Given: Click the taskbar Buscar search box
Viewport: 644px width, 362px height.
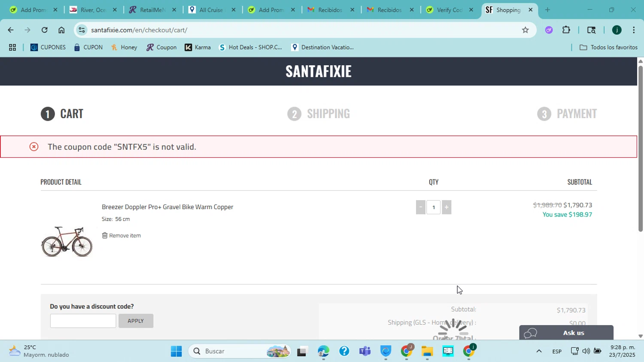Looking at the screenshot, I should (x=240, y=351).
